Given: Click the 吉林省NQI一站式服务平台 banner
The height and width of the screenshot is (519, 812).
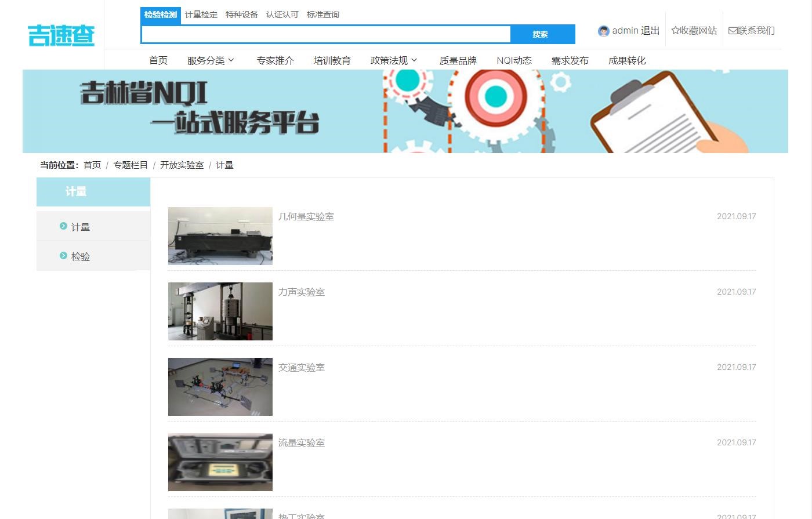Looking at the screenshot, I should [405, 111].
